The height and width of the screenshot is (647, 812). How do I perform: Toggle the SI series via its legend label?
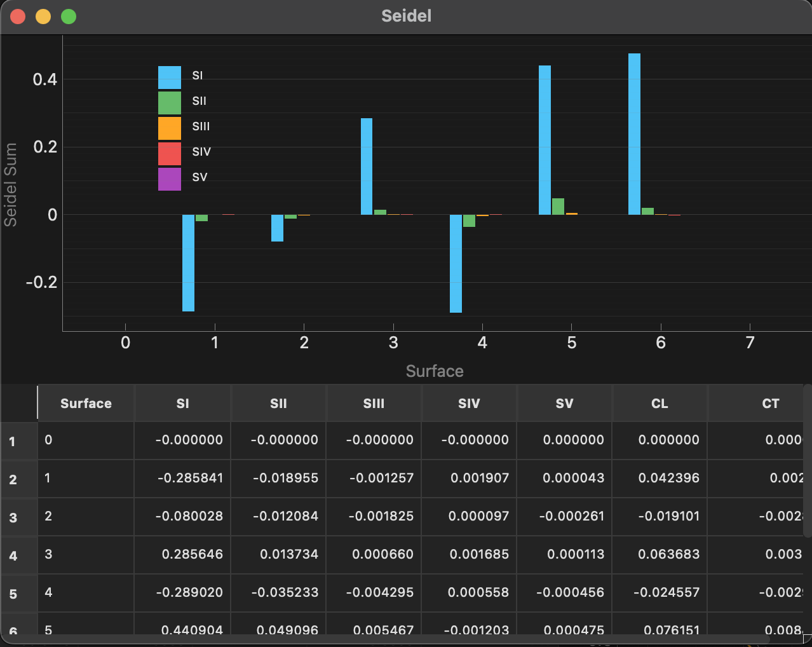click(x=197, y=75)
